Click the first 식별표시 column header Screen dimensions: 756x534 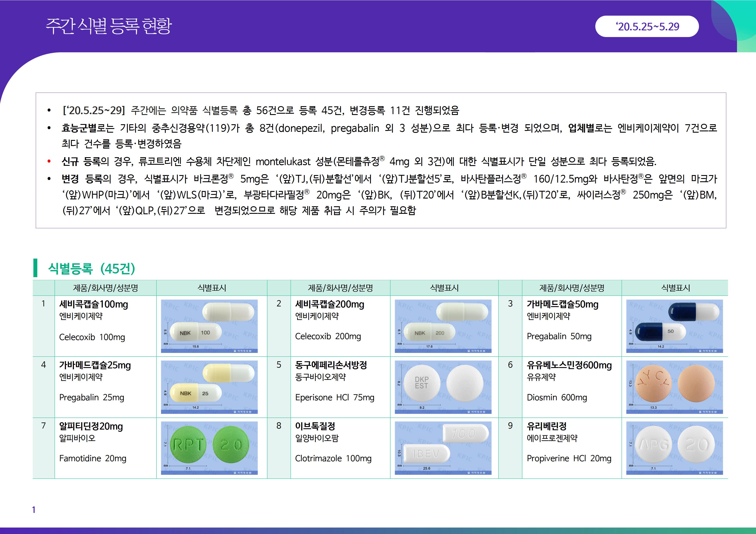211,288
